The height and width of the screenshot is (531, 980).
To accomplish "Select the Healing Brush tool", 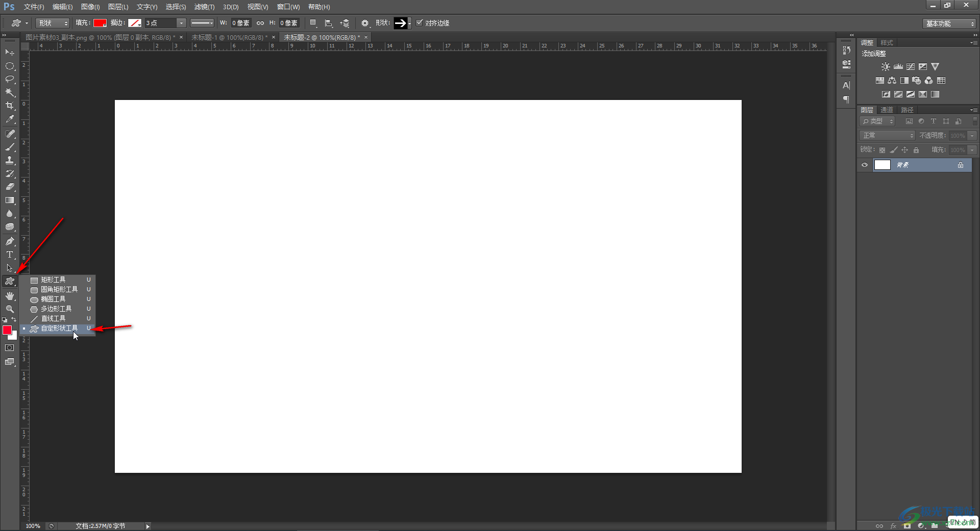I will point(10,134).
